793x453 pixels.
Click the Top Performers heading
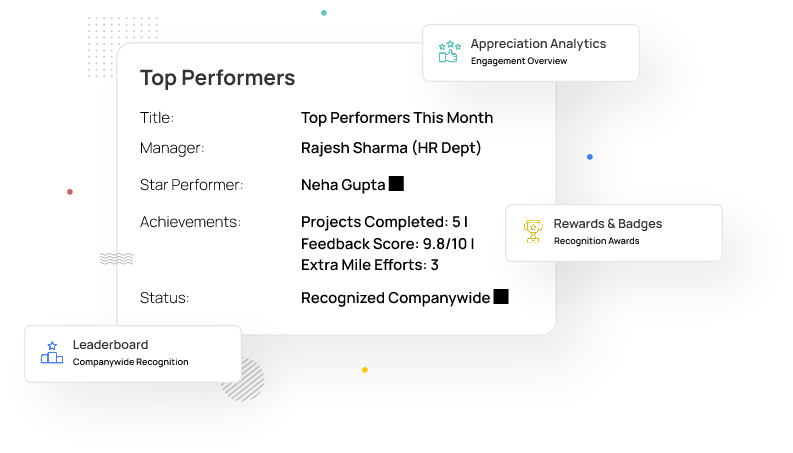click(x=217, y=78)
